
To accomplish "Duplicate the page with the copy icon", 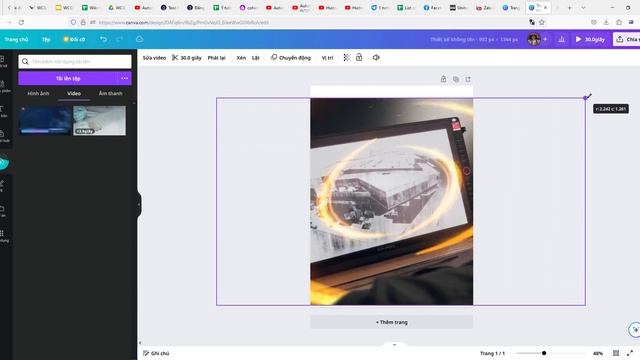I will (x=456, y=79).
